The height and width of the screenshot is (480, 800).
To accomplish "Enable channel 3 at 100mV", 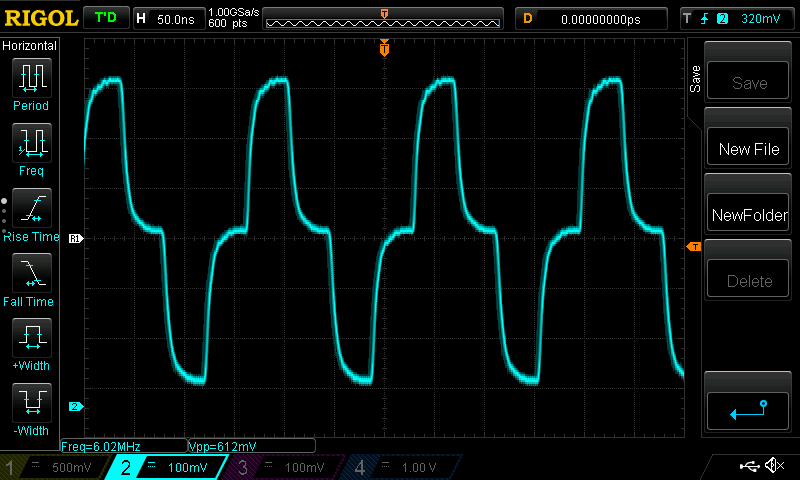I will 284,467.
